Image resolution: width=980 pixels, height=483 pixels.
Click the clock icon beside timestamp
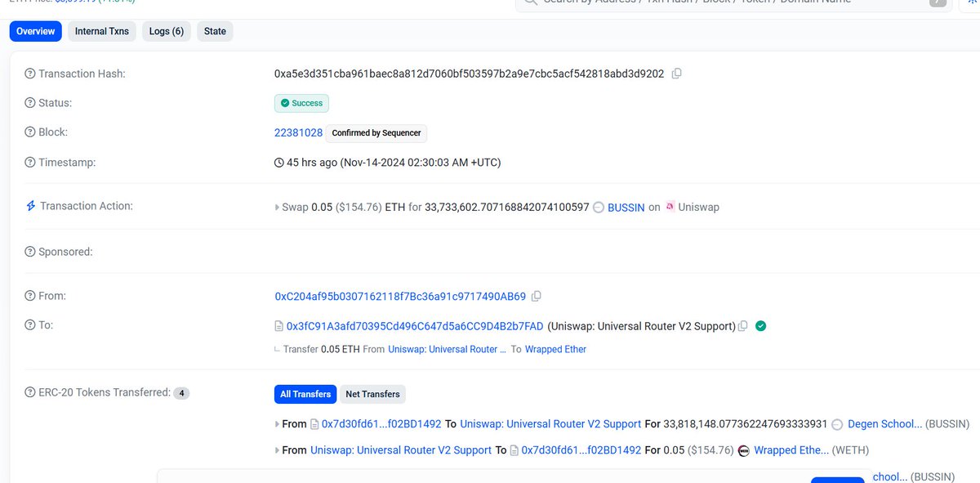click(279, 163)
